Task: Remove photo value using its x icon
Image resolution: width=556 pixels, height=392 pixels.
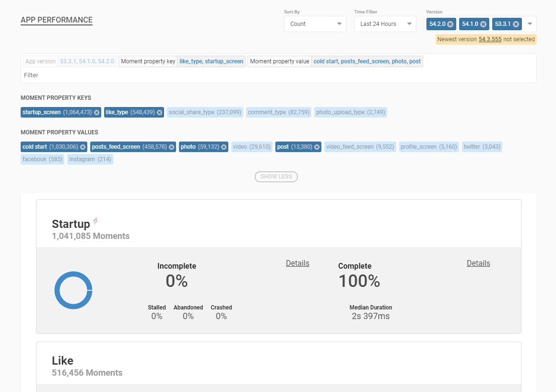Action: pos(224,147)
